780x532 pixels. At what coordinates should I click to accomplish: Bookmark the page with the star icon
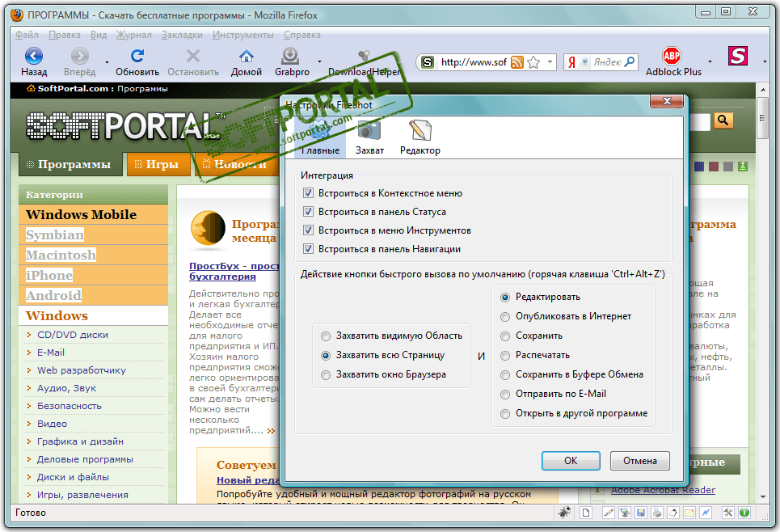pos(533,62)
